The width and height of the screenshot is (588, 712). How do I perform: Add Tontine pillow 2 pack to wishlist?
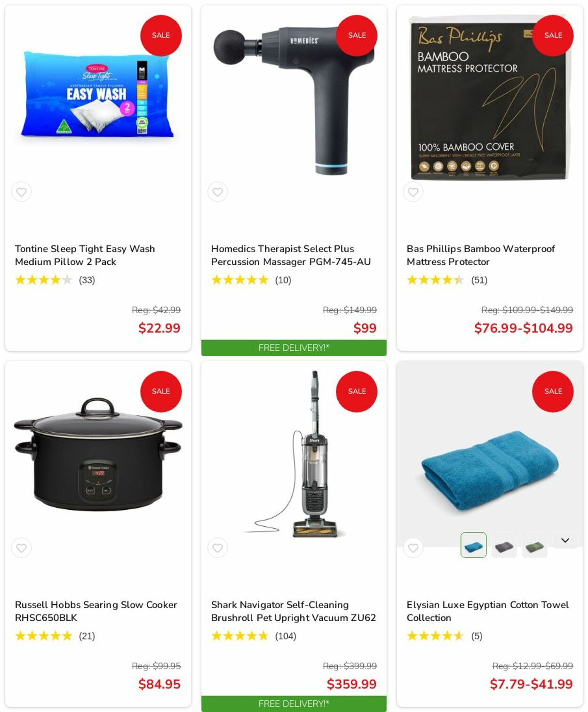(x=21, y=192)
